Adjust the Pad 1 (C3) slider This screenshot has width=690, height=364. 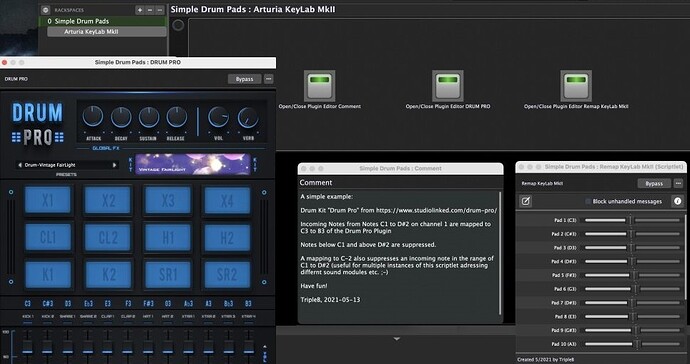pos(632,220)
